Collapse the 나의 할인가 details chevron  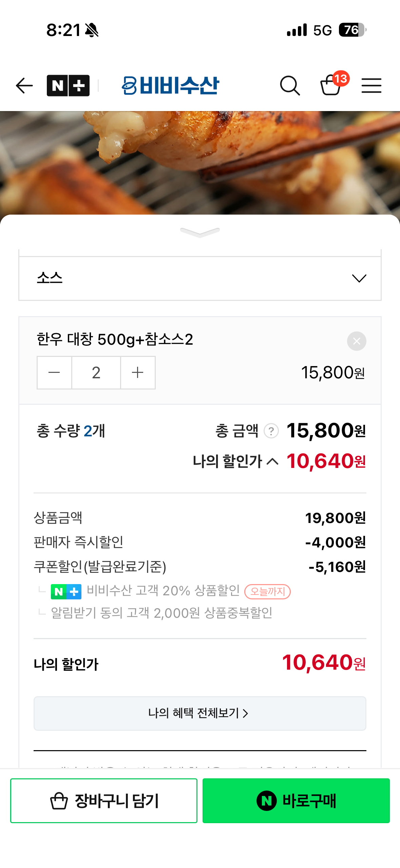pos(272,461)
